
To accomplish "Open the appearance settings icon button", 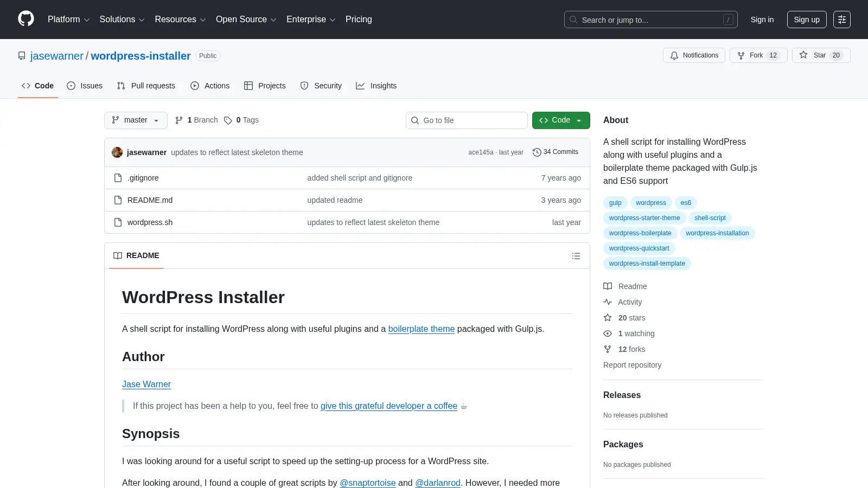I will (842, 20).
